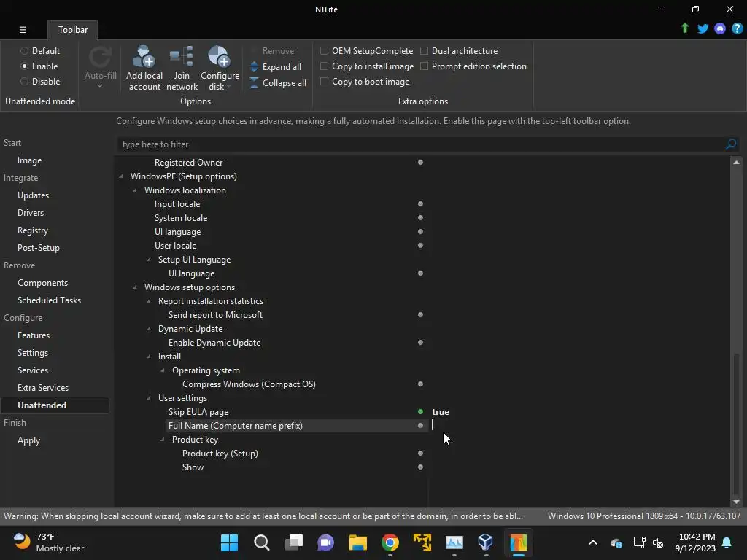Click the filter search magnifier icon
Screen dimensions: 747x560
click(x=731, y=144)
